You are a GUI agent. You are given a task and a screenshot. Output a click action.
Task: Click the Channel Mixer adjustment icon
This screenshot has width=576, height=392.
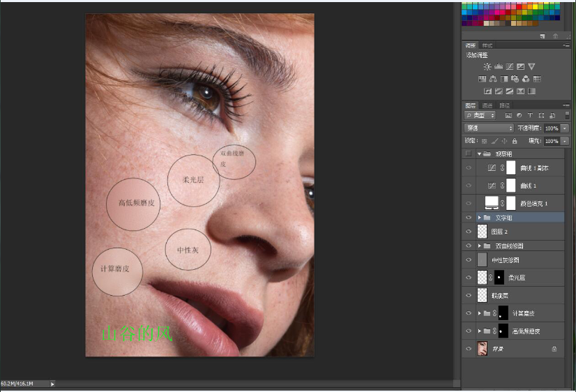click(526, 79)
